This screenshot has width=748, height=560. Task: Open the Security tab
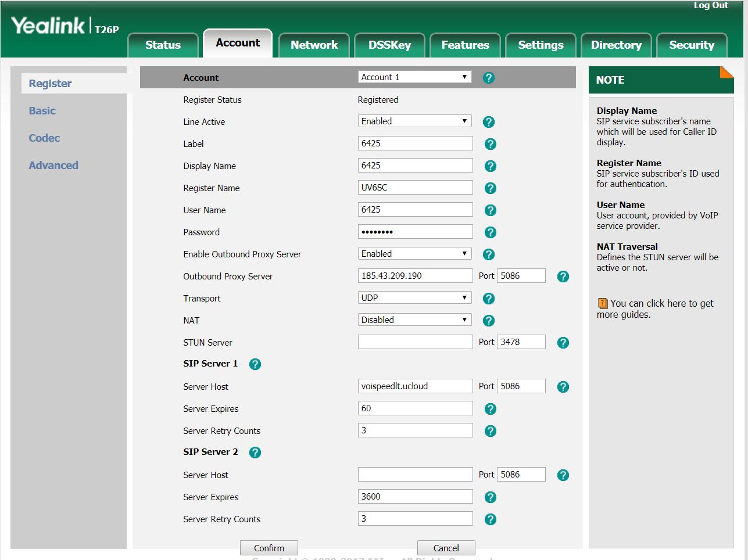click(x=692, y=45)
